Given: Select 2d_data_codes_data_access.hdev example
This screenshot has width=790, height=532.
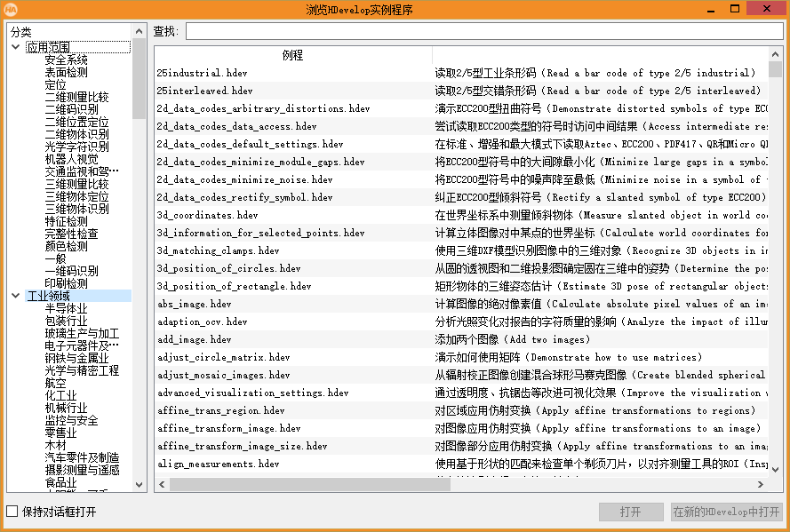Looking at the screenshot, I should [x=236, y=126].
